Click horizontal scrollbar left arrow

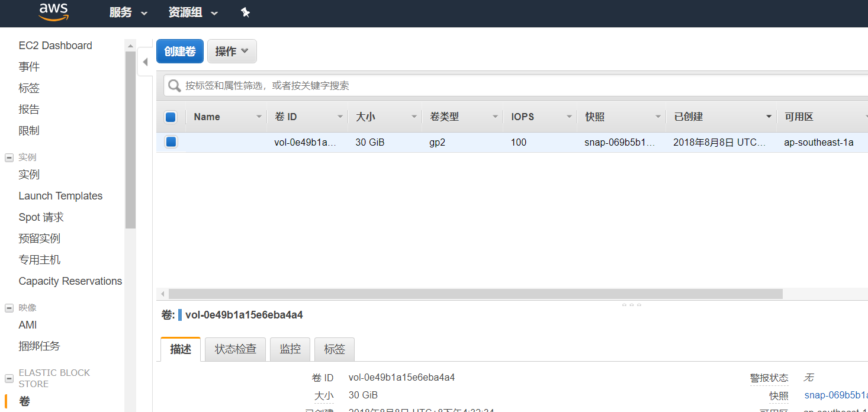pyautogui.click(x=162, y=294)
